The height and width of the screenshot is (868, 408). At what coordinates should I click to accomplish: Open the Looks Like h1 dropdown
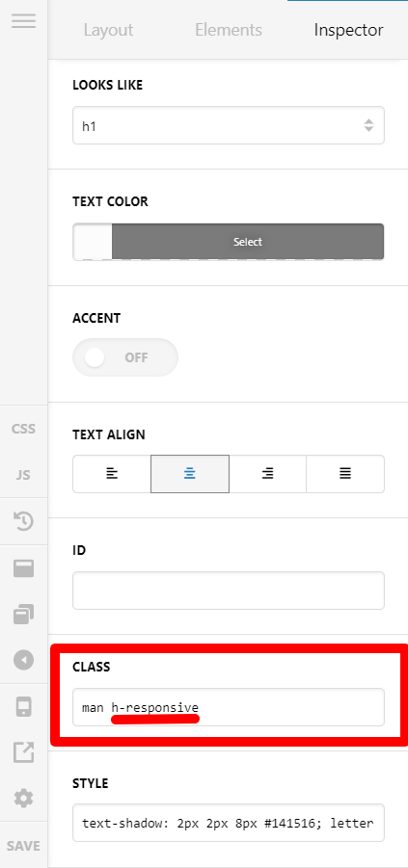[229, 125]
